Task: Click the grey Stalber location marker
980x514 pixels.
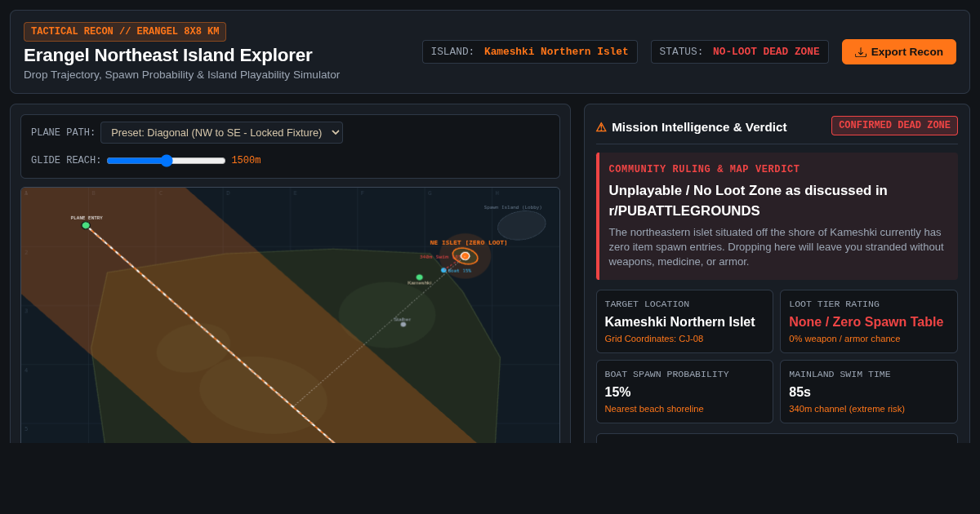Action: 403,324
